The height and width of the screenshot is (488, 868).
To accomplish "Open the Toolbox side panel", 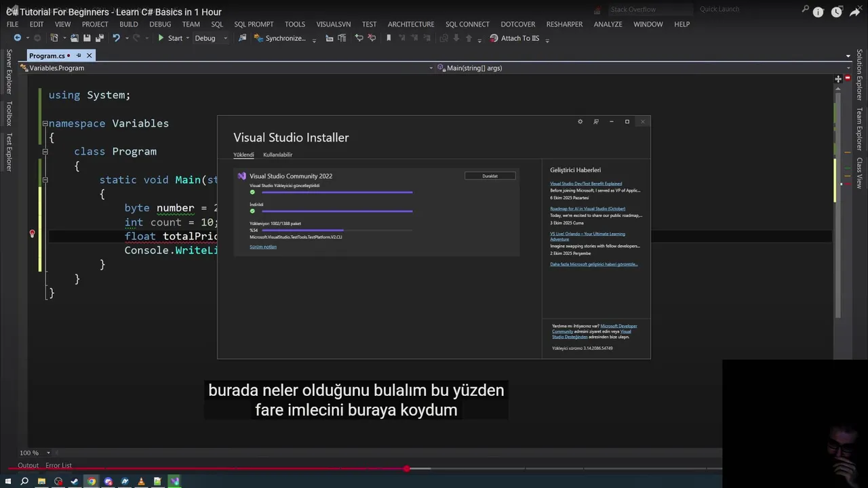I will pos(9,113).
